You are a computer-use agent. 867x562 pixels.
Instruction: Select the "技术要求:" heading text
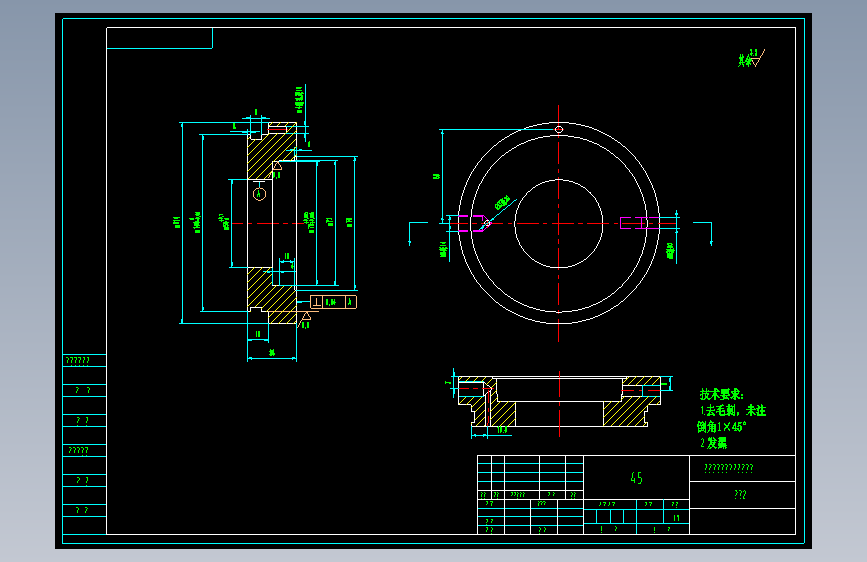coord(722,394)
